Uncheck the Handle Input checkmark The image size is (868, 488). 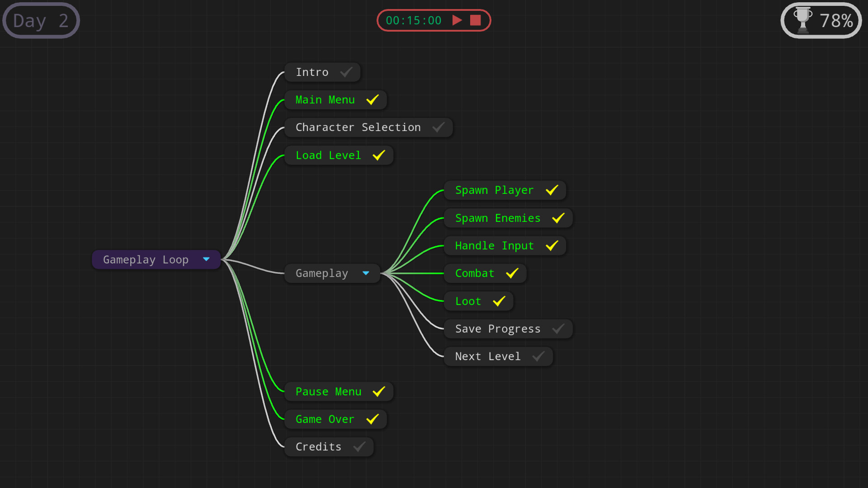[x=552, y=246]
